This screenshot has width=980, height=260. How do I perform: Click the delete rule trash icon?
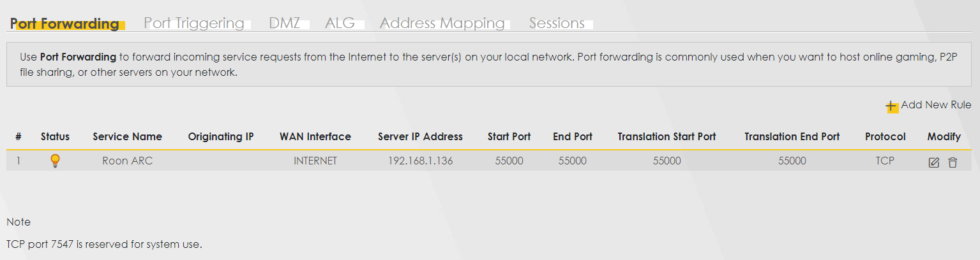pyautogui.click(x=953, y=162)
